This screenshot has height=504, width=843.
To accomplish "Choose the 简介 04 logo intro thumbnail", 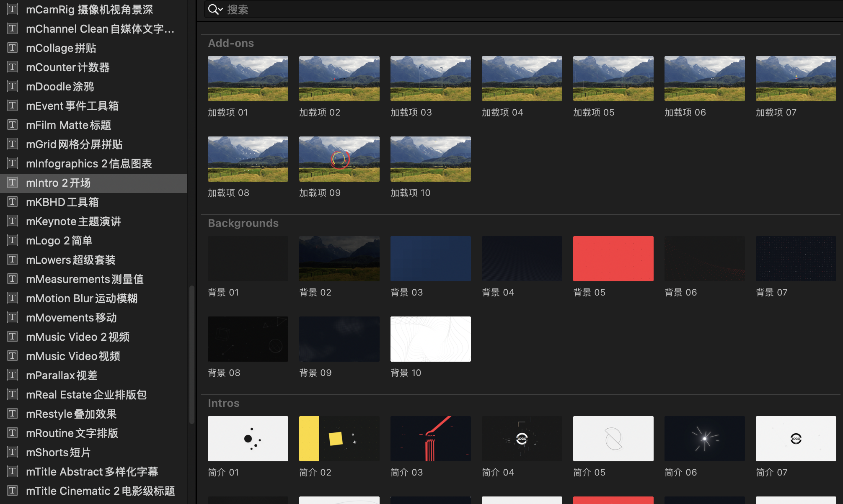I will click(522, 439).
